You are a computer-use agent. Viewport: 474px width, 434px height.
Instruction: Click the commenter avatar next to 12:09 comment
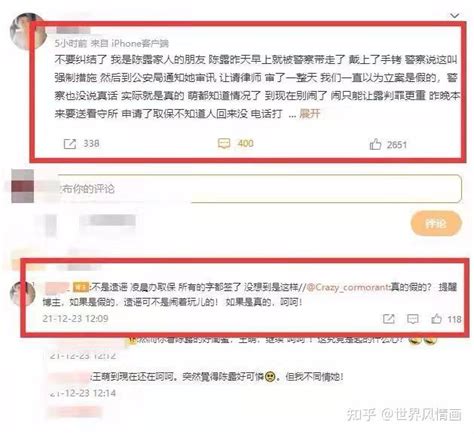tap(22, 294)
